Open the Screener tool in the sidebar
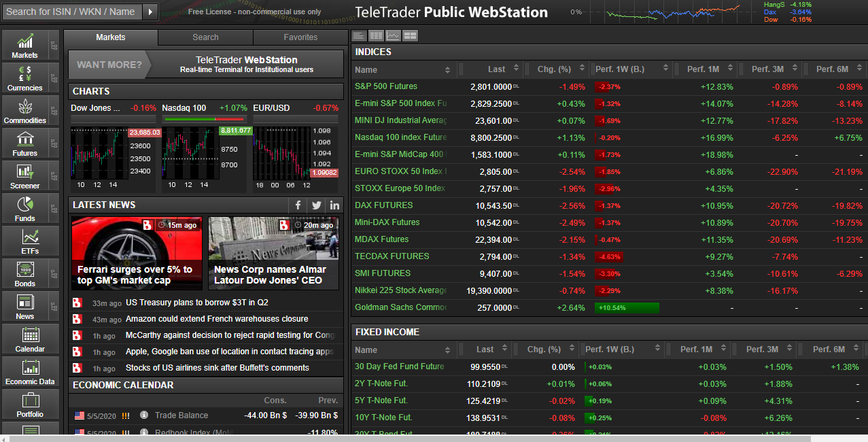The width and height of the screenshot is (868, 442). (25, 176)
